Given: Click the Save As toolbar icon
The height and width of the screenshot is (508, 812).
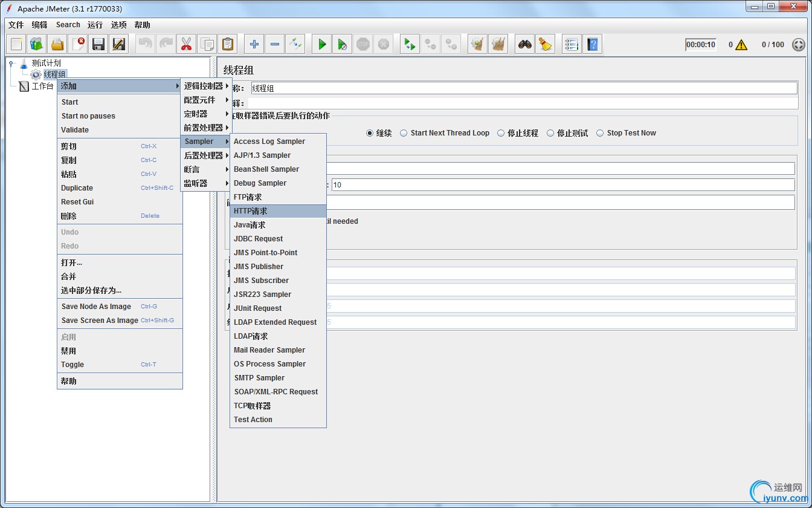Looking at the screenshot, I should point(119,44).
